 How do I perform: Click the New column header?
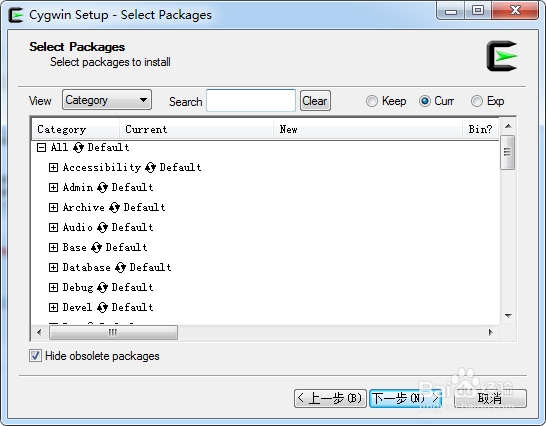coord(368,129)
